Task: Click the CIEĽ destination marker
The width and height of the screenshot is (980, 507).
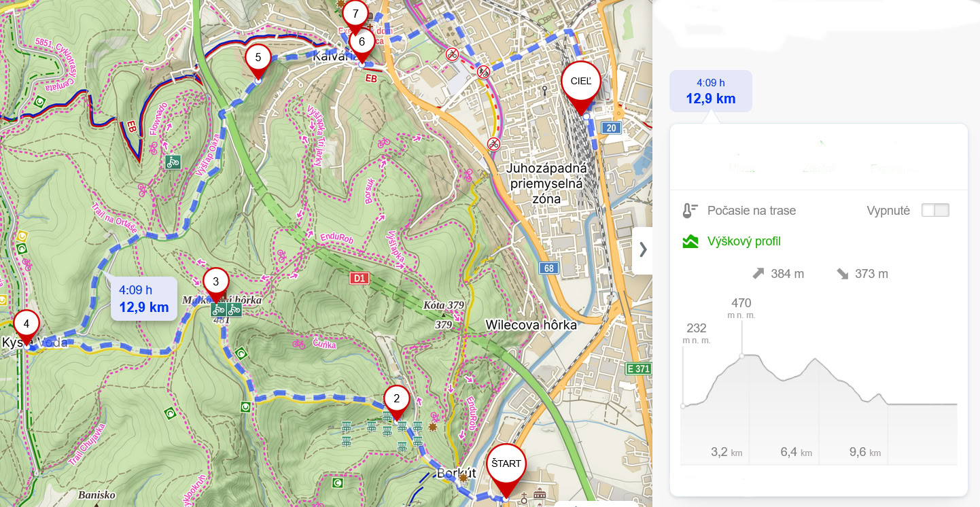Action: click(x=581, y=82)
